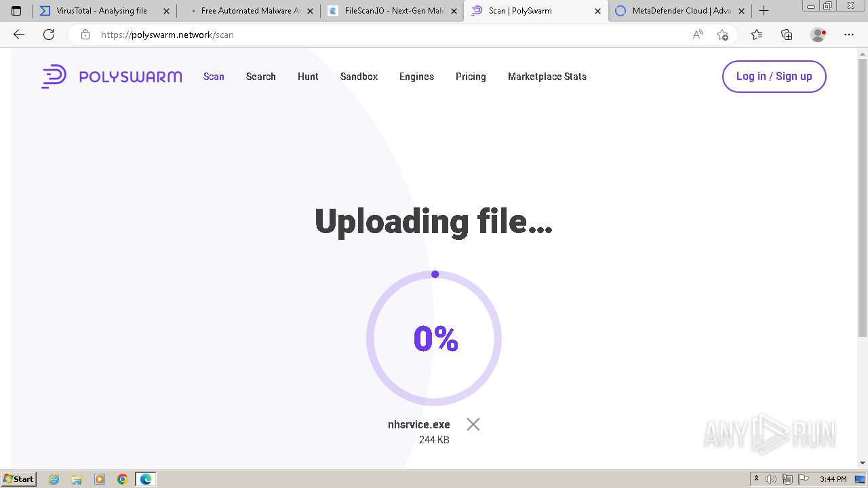Viewport: 868px width, 488px height.
Task: Open Windows Media Player from taskbar
Action: [x=100, y=479]
